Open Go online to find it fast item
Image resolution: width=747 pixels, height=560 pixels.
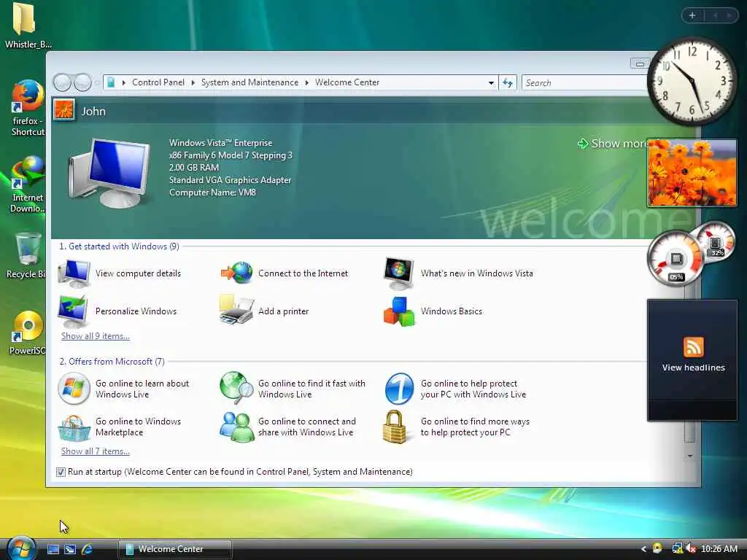293,389
